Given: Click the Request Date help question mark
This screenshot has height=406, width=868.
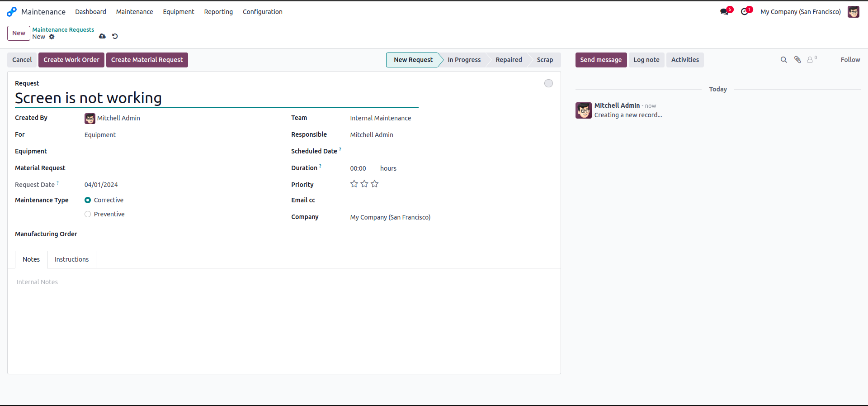Looking at the screenshot, I should (57, 183).
